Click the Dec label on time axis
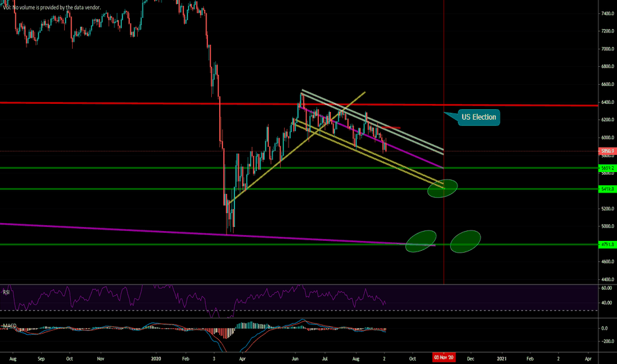617x364 pixels. 470,359
